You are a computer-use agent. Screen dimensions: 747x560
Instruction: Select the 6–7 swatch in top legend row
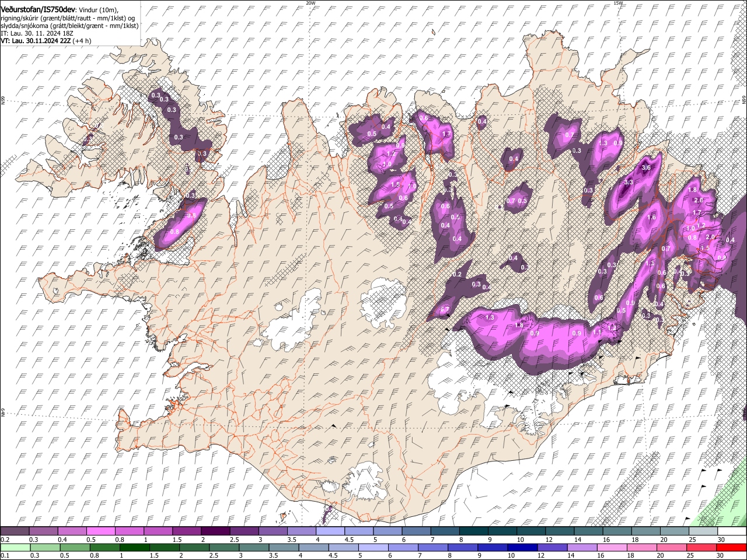point(417,531)
